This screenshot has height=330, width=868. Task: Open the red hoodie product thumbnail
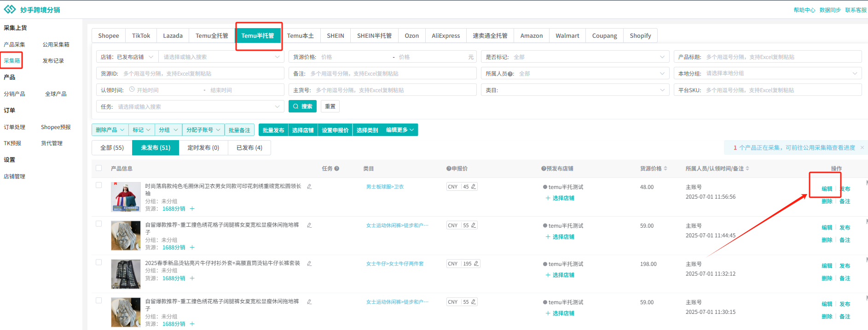[126, 197]
